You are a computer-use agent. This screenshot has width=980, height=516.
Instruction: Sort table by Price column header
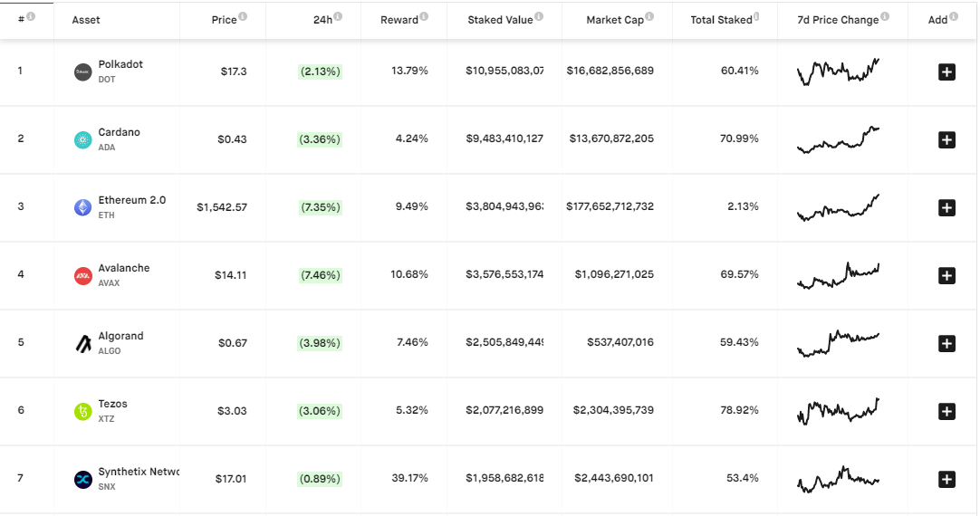click(x=224, y=20)
